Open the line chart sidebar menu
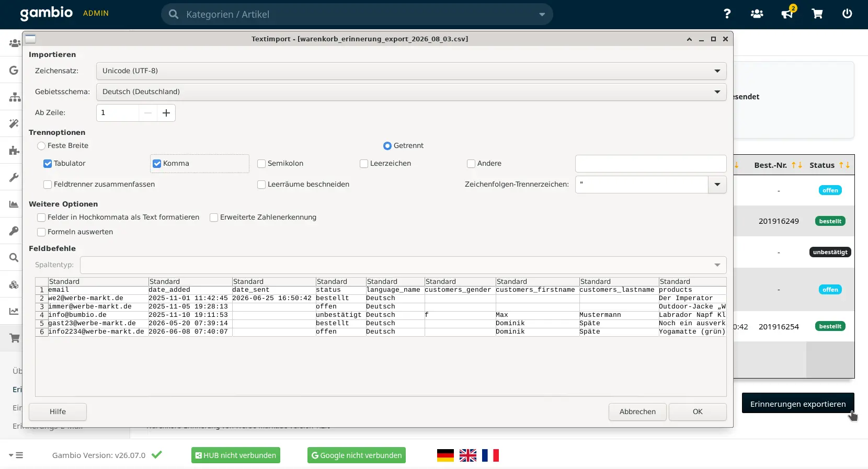Image resolution: width=868 pixels, height=469 pixels. pyautogui.click(x=14, y=311)
